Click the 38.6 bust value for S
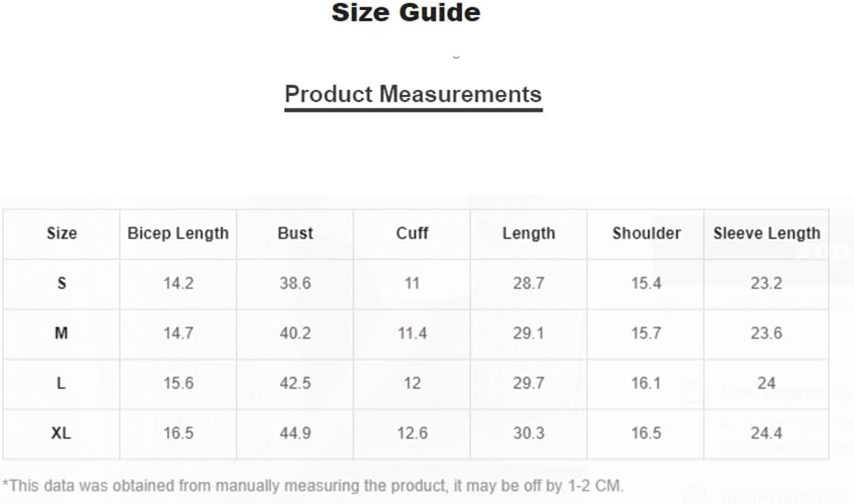Viewport: 854px width, 504px height. coord(295,283)
